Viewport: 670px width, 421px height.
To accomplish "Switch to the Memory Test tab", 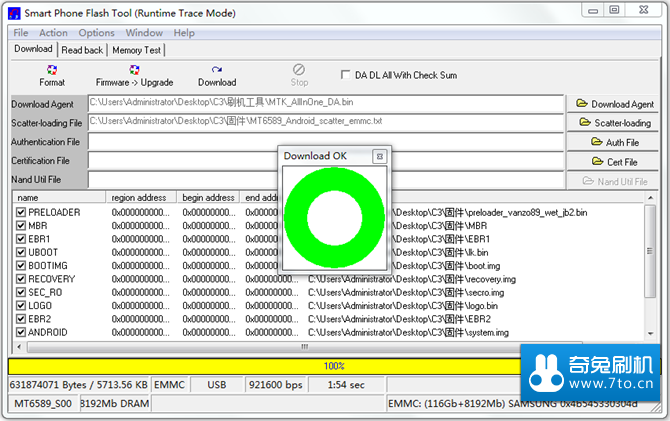I will pyautogui.click(x=136, y=50).
